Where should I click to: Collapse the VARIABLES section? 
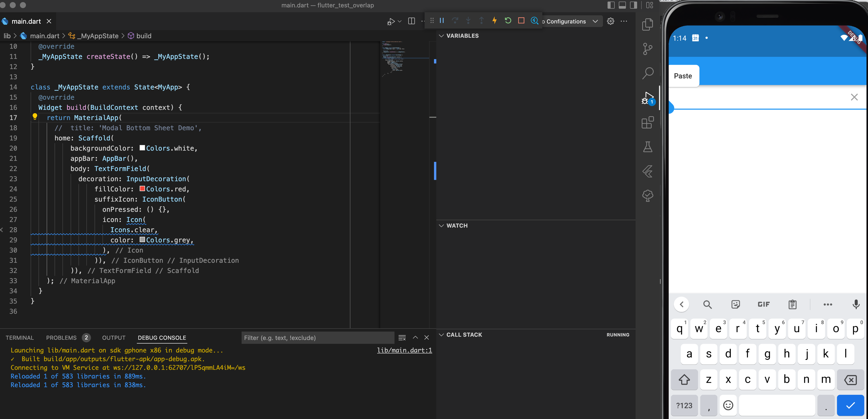(x=442, y=35)
